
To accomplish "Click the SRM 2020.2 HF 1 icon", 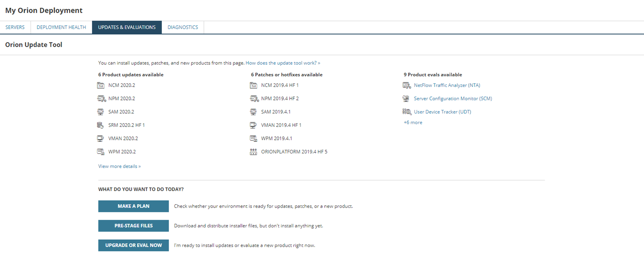I will [100, 125].
